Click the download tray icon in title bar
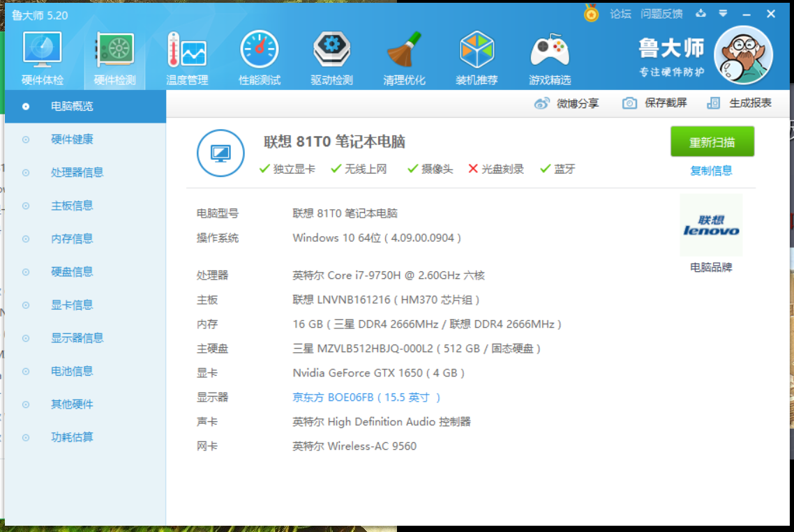 click(701, 13)
